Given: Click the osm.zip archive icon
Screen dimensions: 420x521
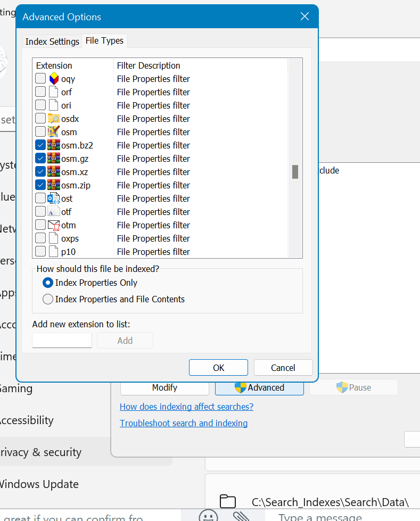Looking at the screenshot, I should pos(53,185).
